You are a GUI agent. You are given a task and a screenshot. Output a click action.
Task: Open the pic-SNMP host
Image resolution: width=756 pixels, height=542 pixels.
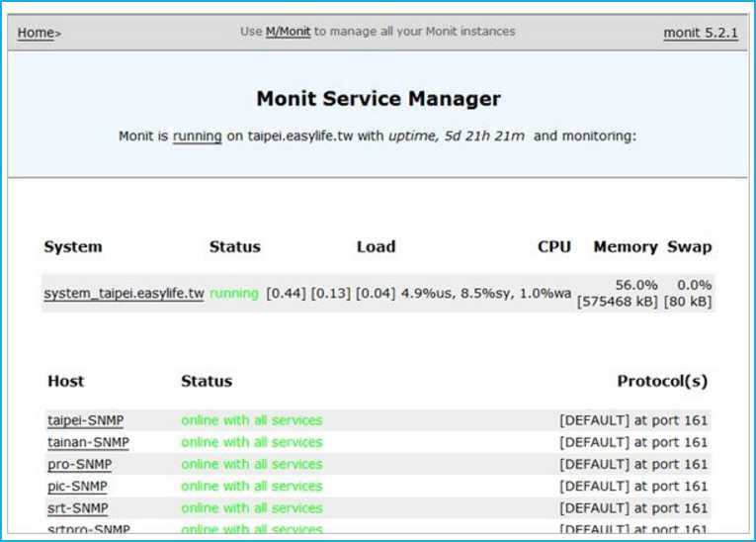[77, 486]
